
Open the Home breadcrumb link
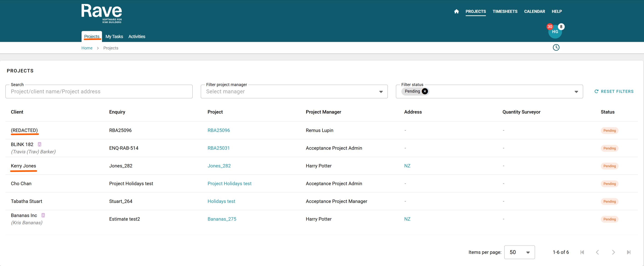click(x=87, y=48)
